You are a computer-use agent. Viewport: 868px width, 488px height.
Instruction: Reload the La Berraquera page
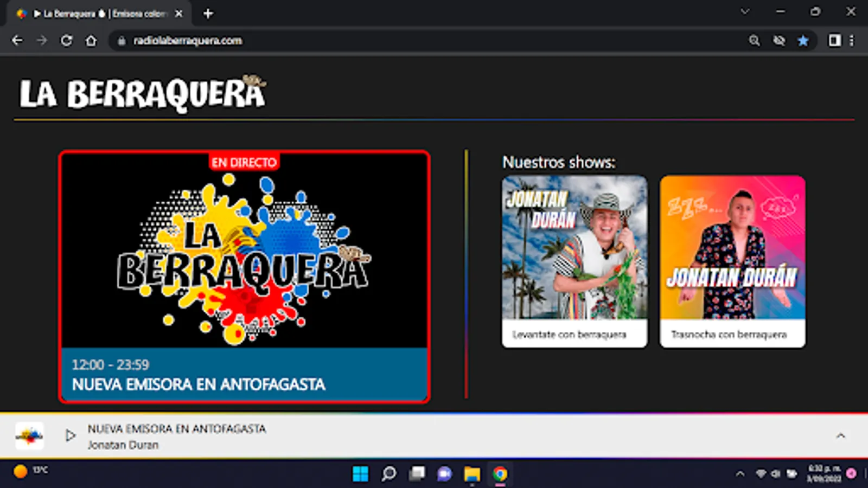click(66, 41)
